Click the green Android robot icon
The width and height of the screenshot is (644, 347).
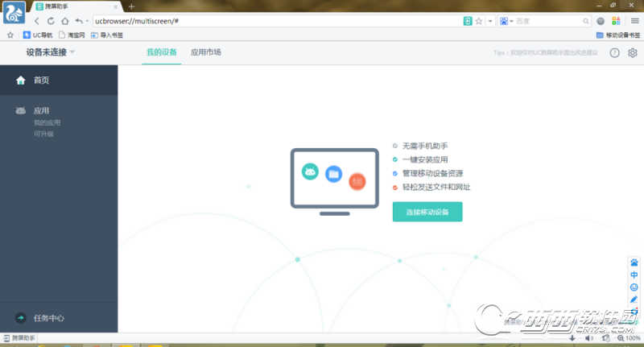point(310,171)
